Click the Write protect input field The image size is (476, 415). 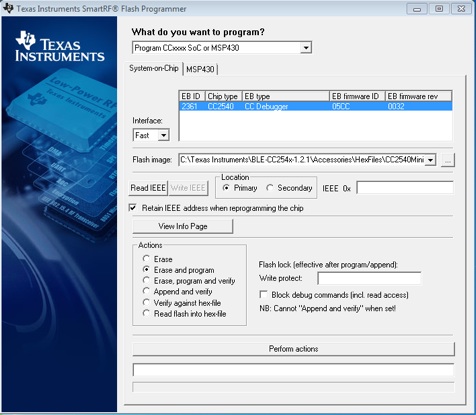pos(369,278)
